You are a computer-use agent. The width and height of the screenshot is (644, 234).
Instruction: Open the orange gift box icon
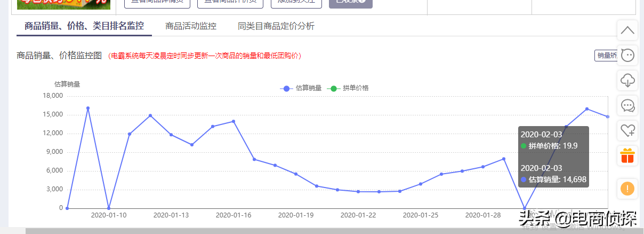(x=627, y=155)
